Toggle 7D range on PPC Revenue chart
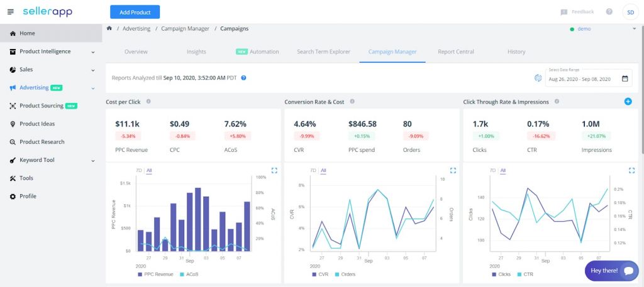644x287 pixels. [x=138, y=170]
